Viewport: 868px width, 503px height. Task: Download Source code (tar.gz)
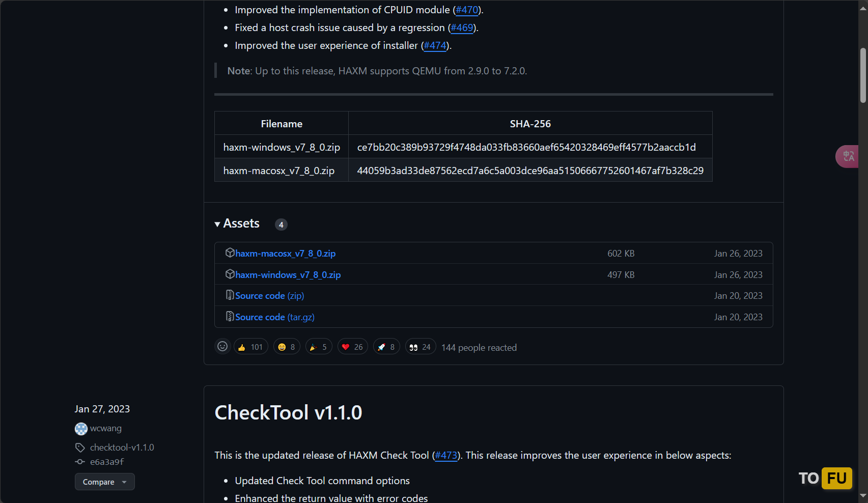(274, 317)
